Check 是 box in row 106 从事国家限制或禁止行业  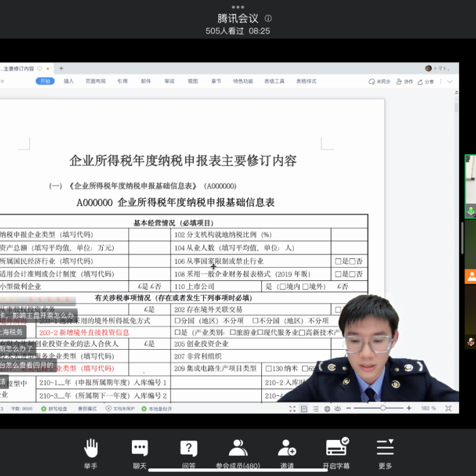[x=338, y=261]
